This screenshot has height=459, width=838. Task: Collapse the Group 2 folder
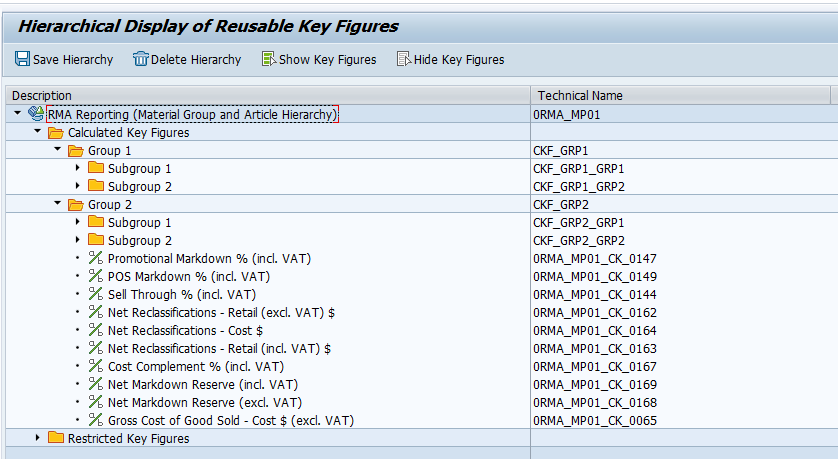[58, 204]
